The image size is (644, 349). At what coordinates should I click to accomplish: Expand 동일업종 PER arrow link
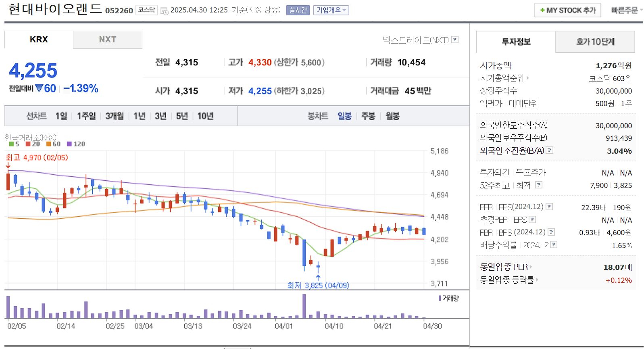[531, 267]
